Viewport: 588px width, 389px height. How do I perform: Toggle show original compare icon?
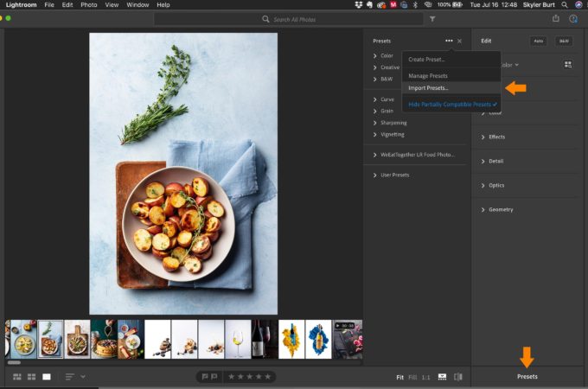[458, 377]
